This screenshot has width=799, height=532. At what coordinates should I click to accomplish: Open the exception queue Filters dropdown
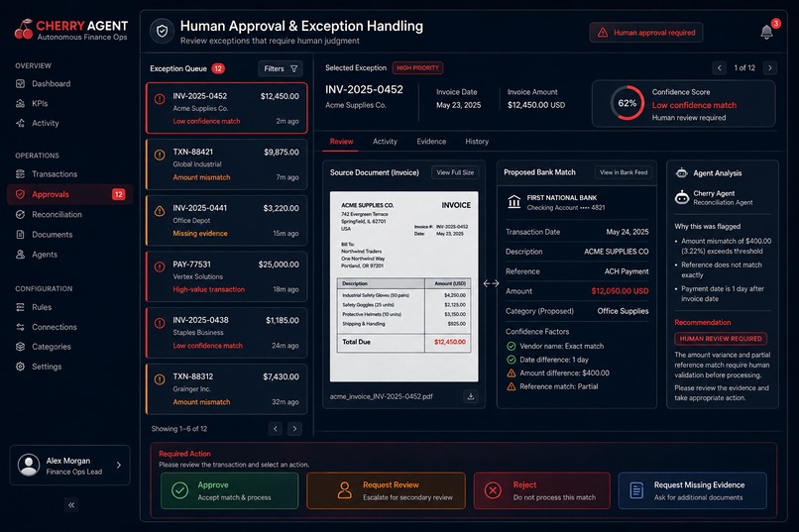[281, 68]
